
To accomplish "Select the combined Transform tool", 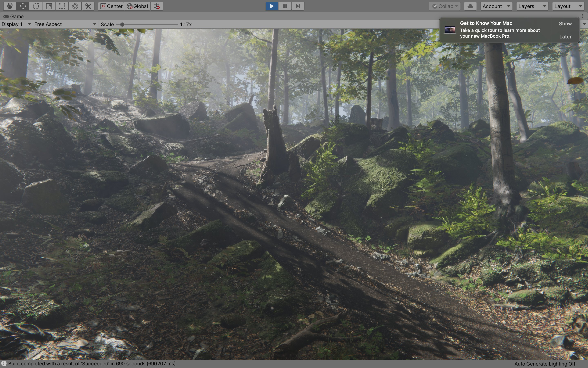I will (75, 6).
